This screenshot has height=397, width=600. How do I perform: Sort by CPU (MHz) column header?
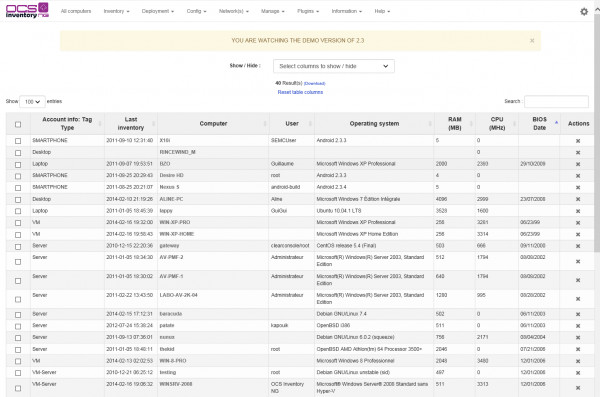tap(497, 123)
